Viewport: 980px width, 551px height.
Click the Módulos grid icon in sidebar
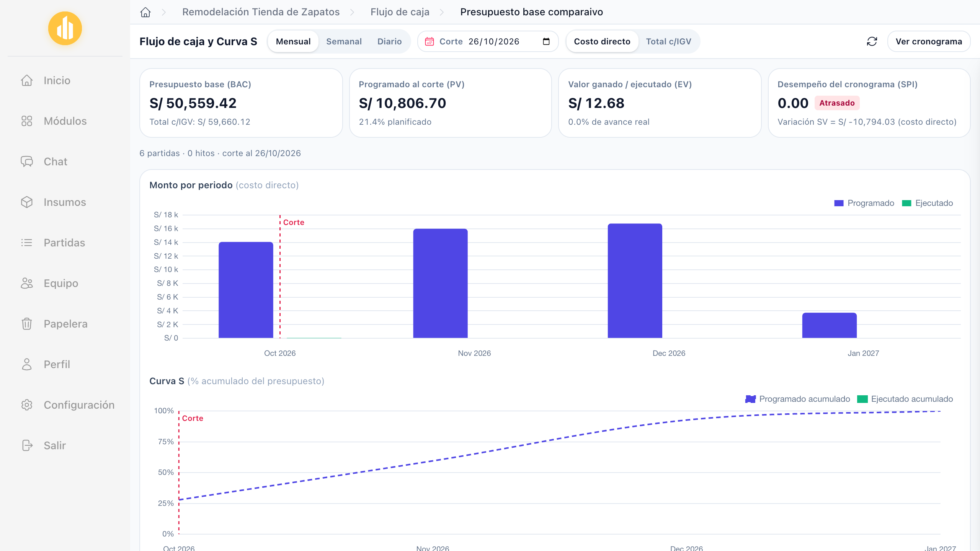pyautogui.click(x=27, y=121)
